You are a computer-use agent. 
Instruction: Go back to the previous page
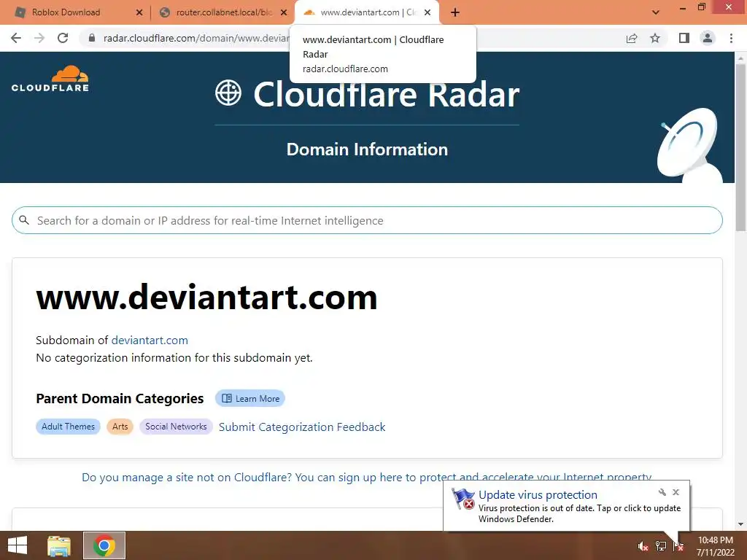pyautogui.click(x=16, y=38)
